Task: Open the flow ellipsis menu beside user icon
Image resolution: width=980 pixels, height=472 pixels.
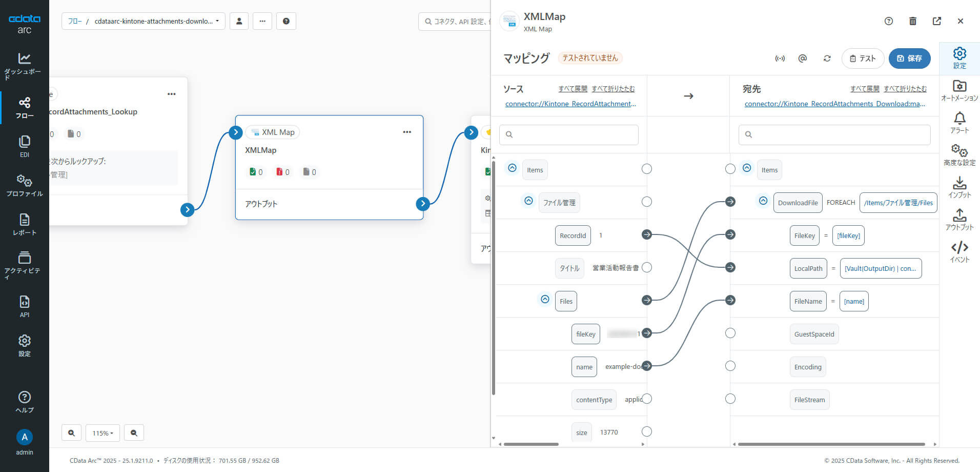Action: (x=262, y=21)
